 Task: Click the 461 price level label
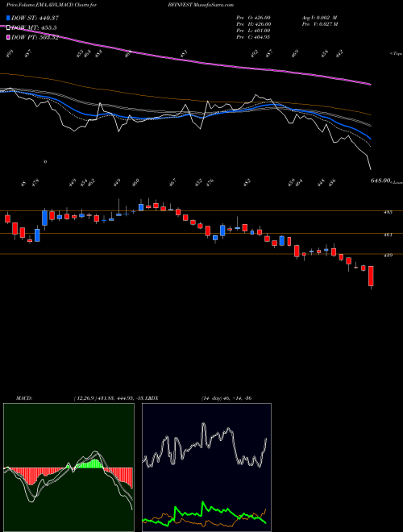(388, 235)
